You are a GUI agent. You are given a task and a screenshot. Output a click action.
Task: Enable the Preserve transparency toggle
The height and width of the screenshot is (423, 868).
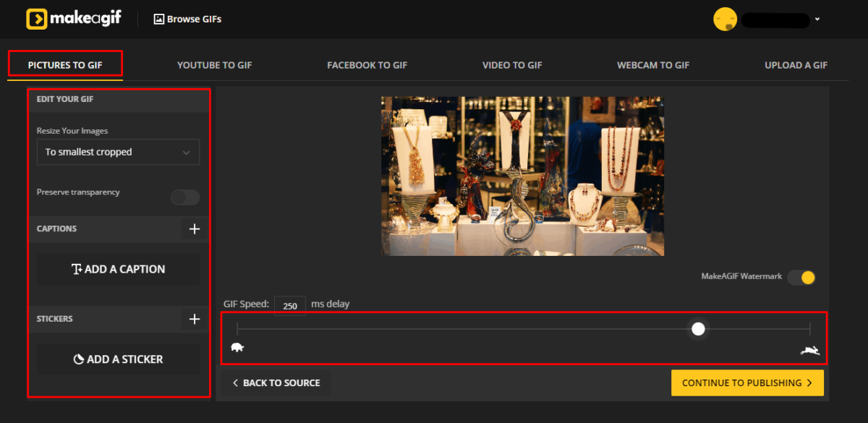[185, 197]
